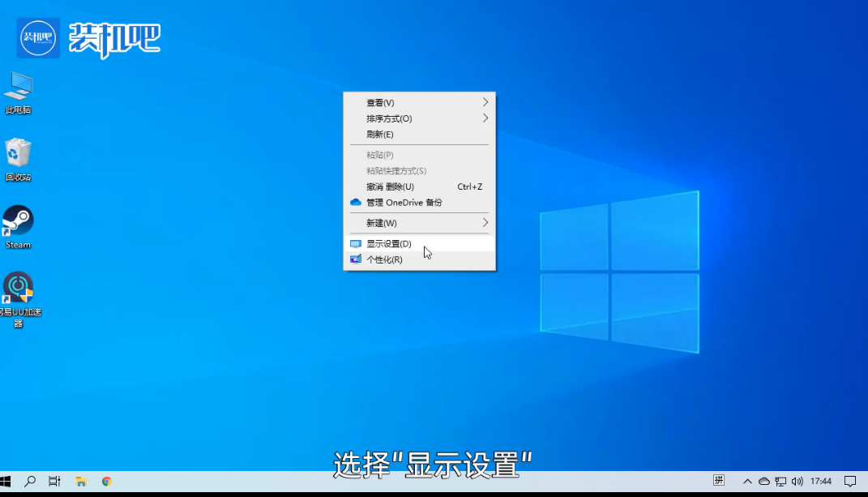The height and width of the screenshot is (497, 868).
Task: Open the network status tray icon
Action: pos(782,480)
